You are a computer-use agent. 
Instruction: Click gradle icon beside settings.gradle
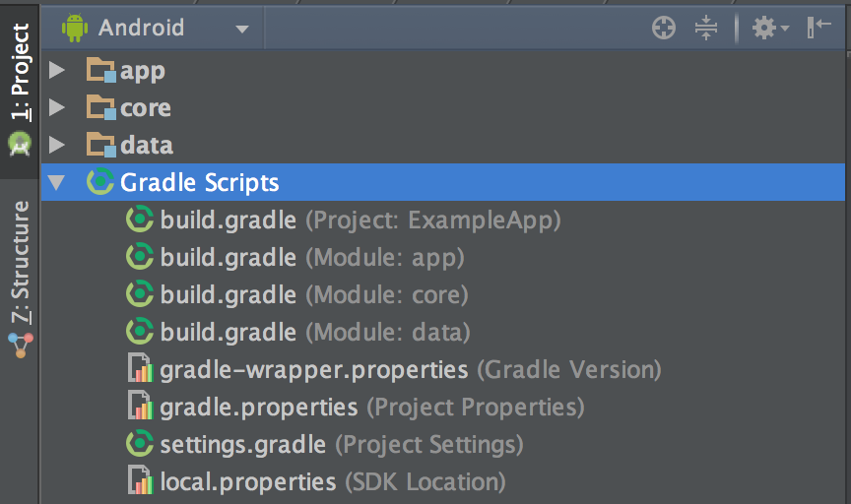[x=140, y=444]
